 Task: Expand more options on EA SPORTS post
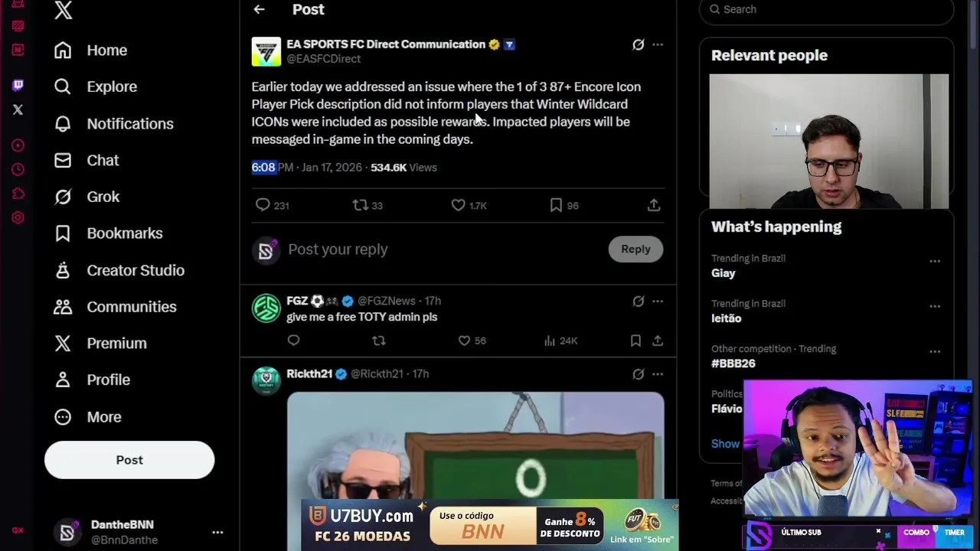[x=658, y=44]
